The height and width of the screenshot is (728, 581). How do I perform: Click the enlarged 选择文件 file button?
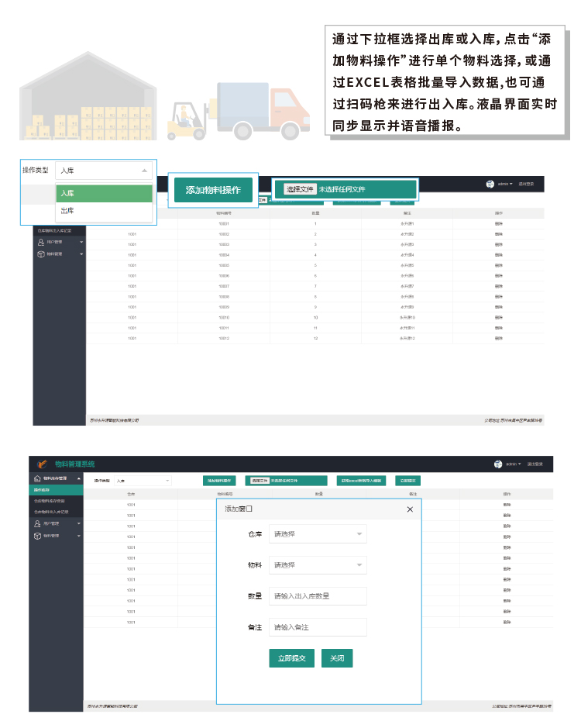300,189
